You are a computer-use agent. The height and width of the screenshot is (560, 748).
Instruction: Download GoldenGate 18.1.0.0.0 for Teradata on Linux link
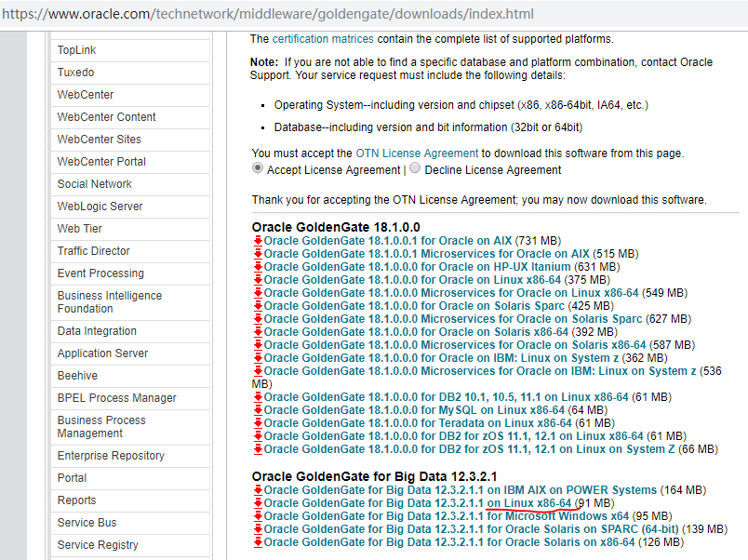(418, 423)
